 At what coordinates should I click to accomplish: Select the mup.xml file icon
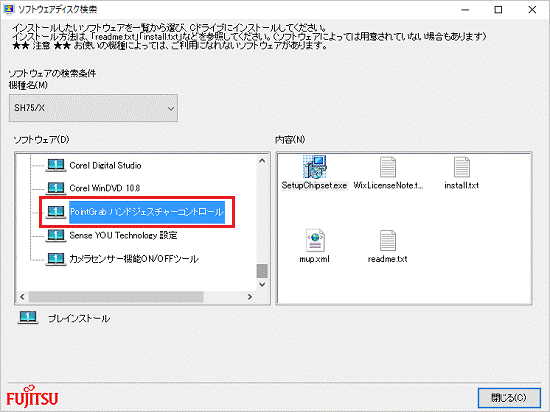[315, 240]
